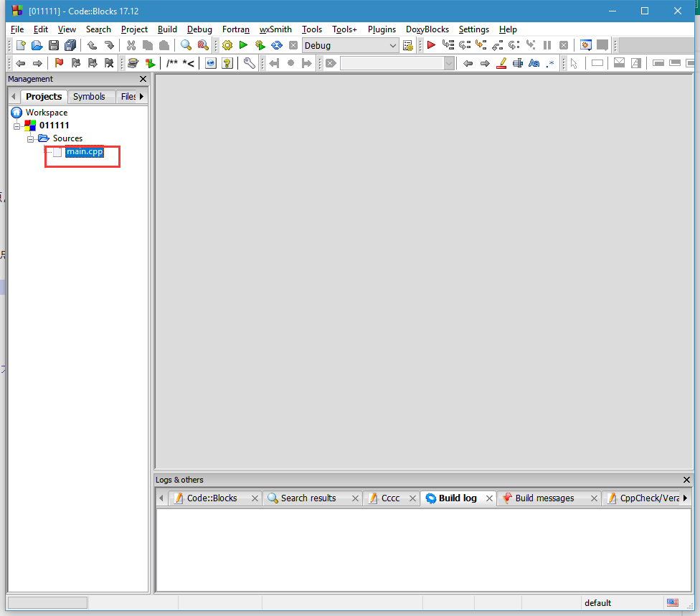Screen dimensions: 700x616
Task: Click the Rebuild blue arrows icon
Action: (277, 45)
